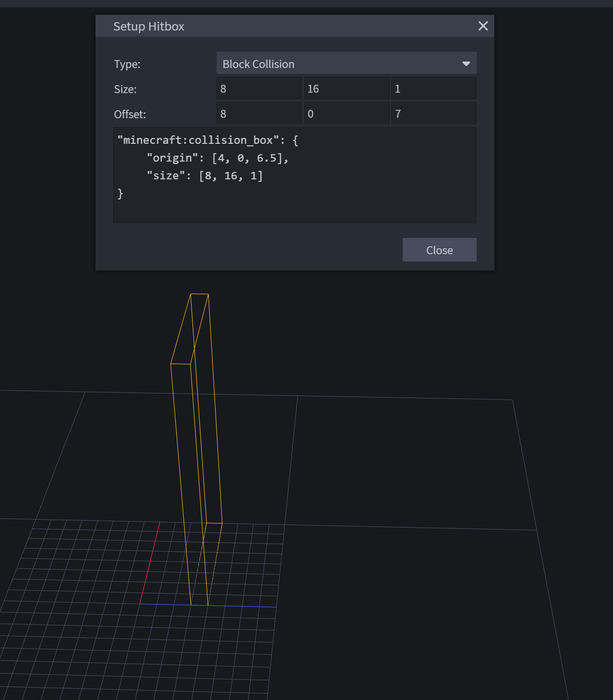Viewport: 613px width, 700px height.
Task: Focus the third Size field containing 1
Action: tap(433, 89)
